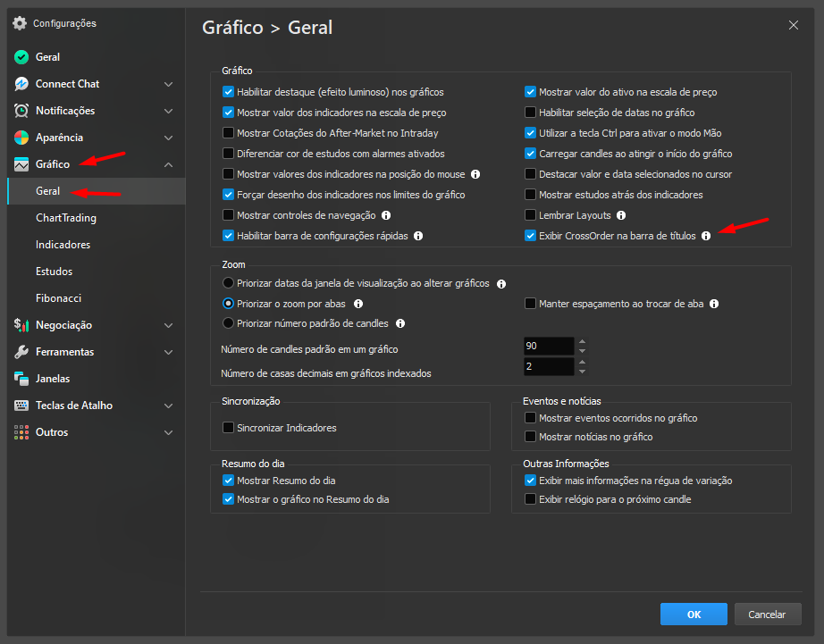Expand the Ferramentas section chevron

tap(168, 352)
